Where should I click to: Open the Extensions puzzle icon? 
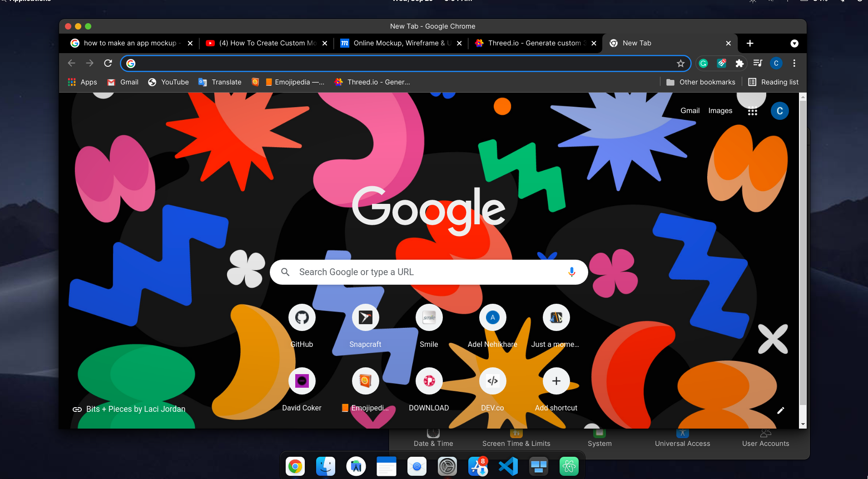[739, 64]
